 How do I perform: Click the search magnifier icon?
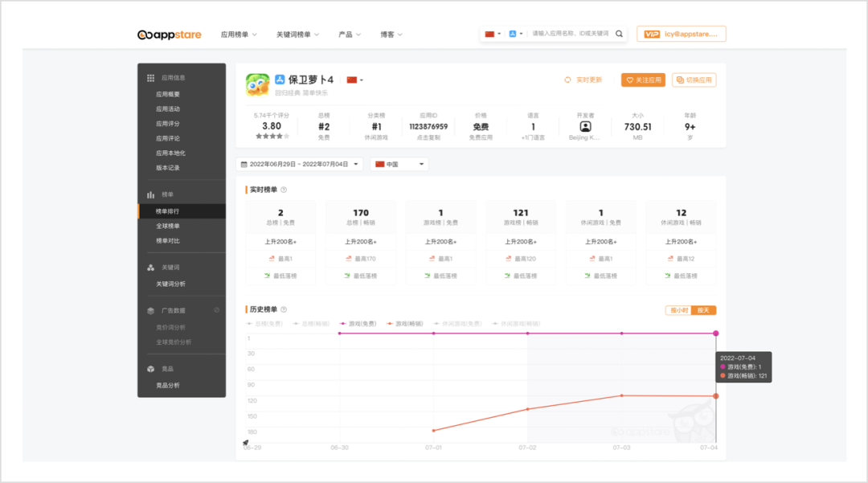coord(619,34)
